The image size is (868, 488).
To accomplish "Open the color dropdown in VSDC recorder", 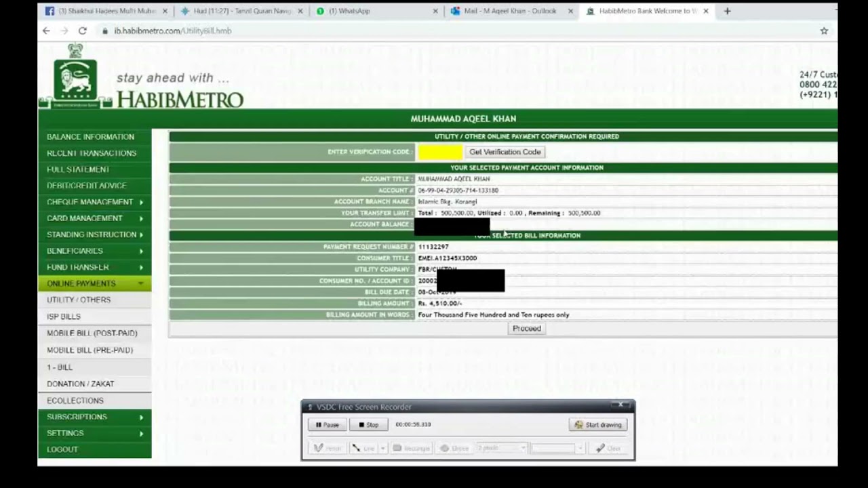I will [557, 448].
